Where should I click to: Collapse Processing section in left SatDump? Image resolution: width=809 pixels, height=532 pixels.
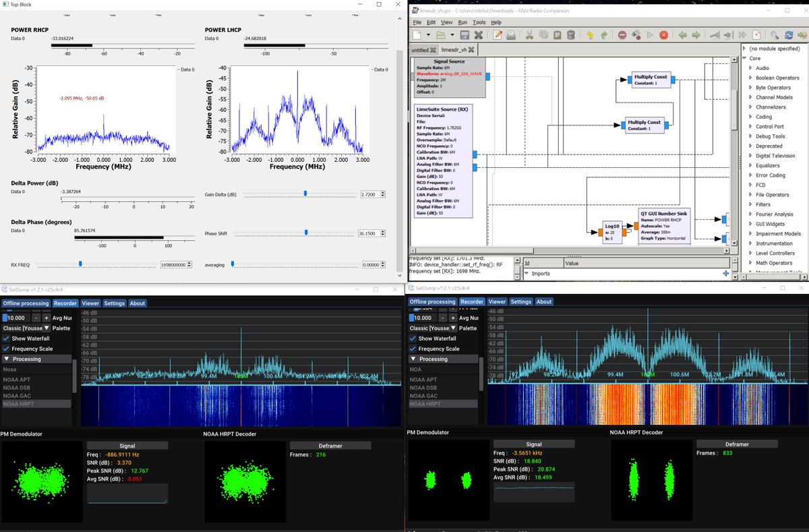tap(36, 359)
